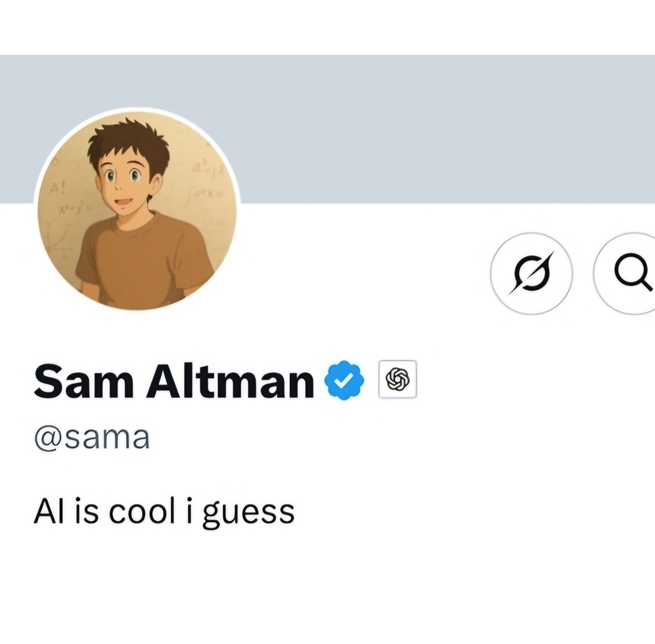View Sam Altman's cartoon profile picture
Screen dimensions: 655x644
137,210
